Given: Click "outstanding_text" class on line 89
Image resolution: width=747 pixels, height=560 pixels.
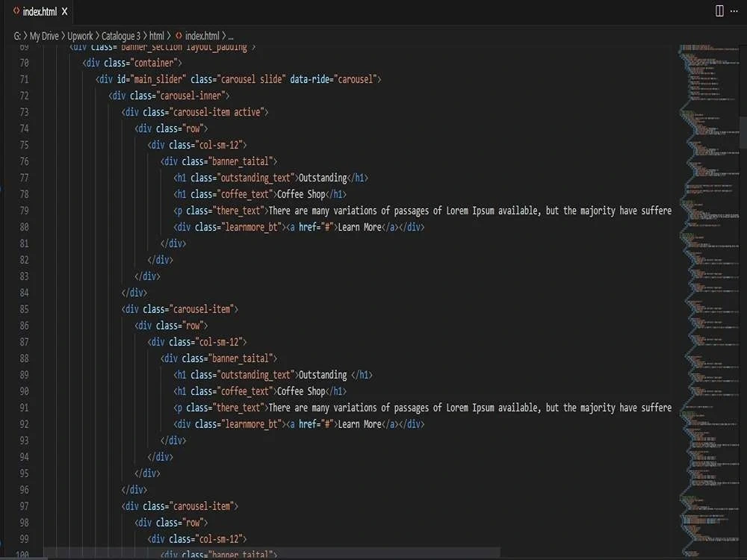Looking at the screenshot, I should coord(255,376).
